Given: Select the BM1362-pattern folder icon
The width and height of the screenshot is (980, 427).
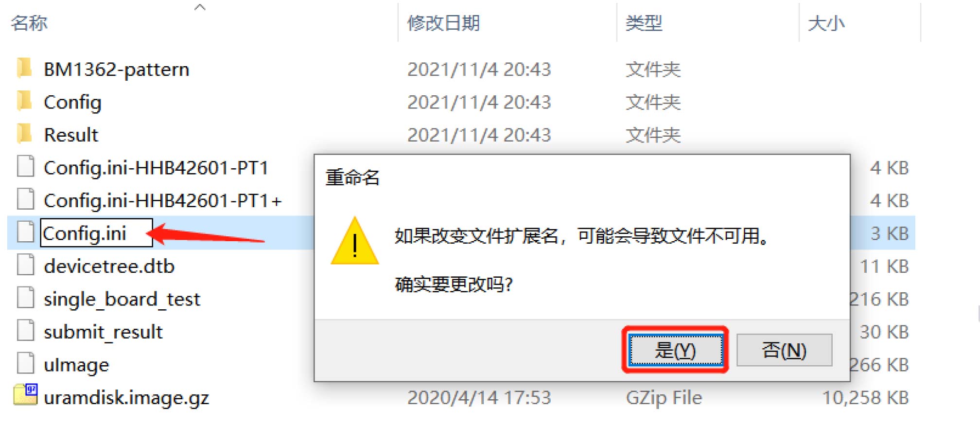Looking at the screenshot, I should [x=24, y=69].
